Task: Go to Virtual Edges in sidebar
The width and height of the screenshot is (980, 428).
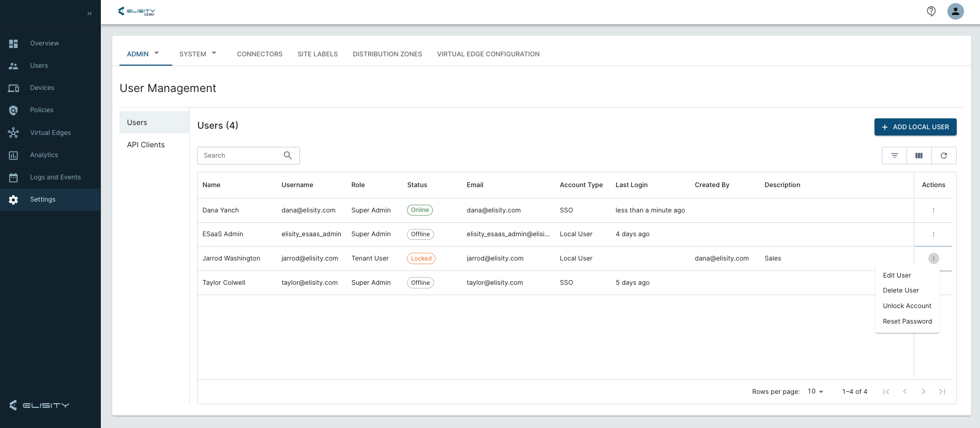Action: tap(50, 133)
